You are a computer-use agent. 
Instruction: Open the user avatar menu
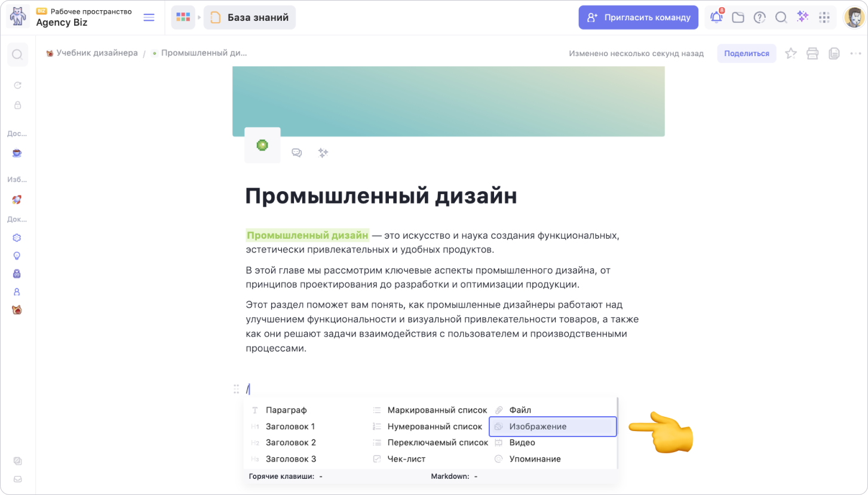tap(854, 17)
